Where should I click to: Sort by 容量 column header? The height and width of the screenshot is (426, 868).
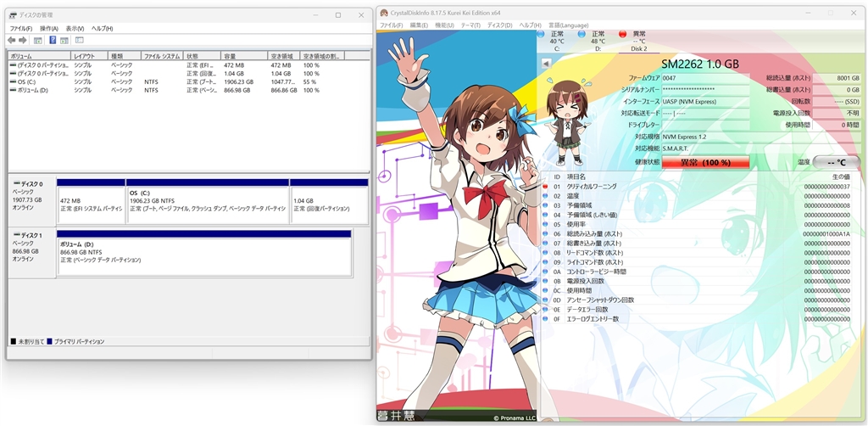pyautogui.click(x=245, y=57)
